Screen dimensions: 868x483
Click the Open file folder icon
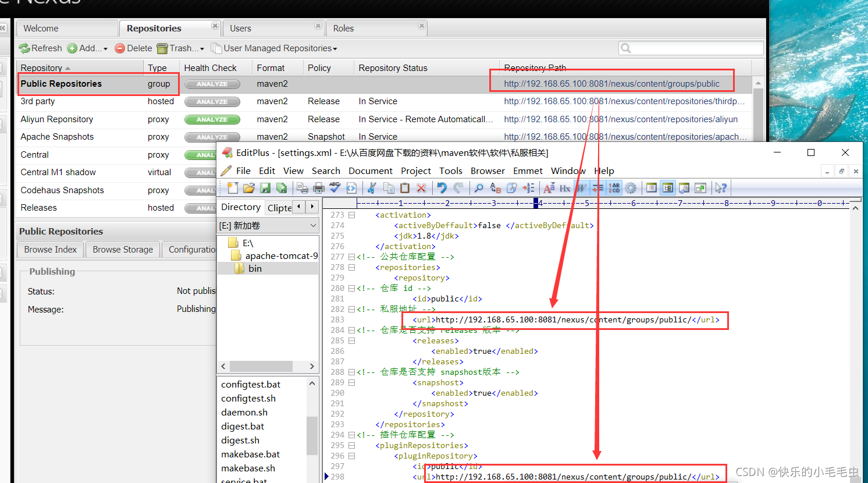pyautogui.click(x=249, y=188)
